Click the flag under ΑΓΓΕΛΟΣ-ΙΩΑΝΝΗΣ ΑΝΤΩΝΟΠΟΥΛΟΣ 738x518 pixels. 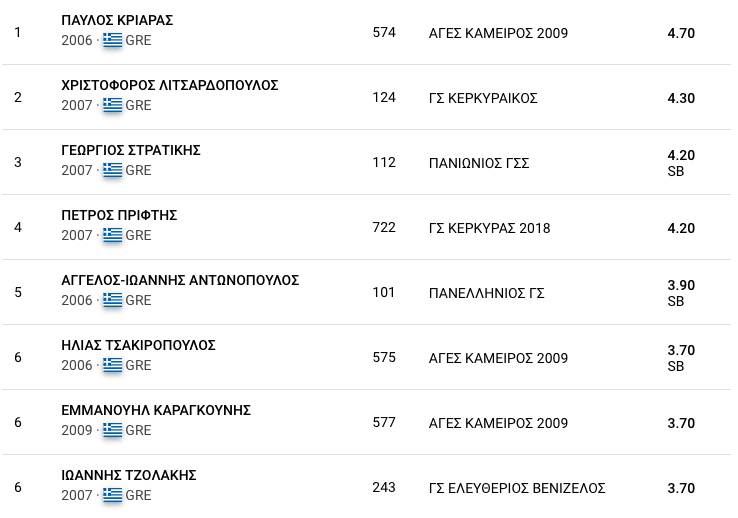click(x=112, y=300)
